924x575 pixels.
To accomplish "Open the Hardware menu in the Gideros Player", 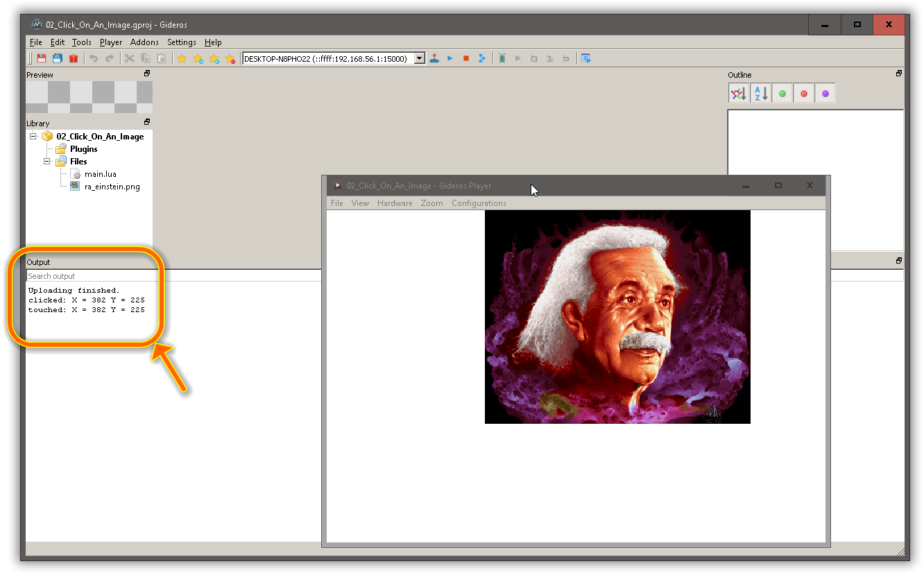I will pyautogui.click(x=395, y=203).
